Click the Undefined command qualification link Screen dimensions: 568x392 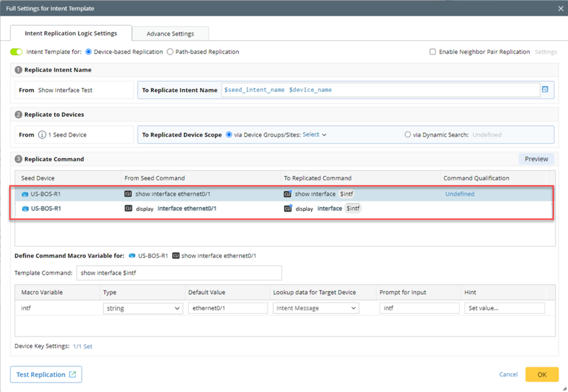pyautogui.click(x=460, y=194)
